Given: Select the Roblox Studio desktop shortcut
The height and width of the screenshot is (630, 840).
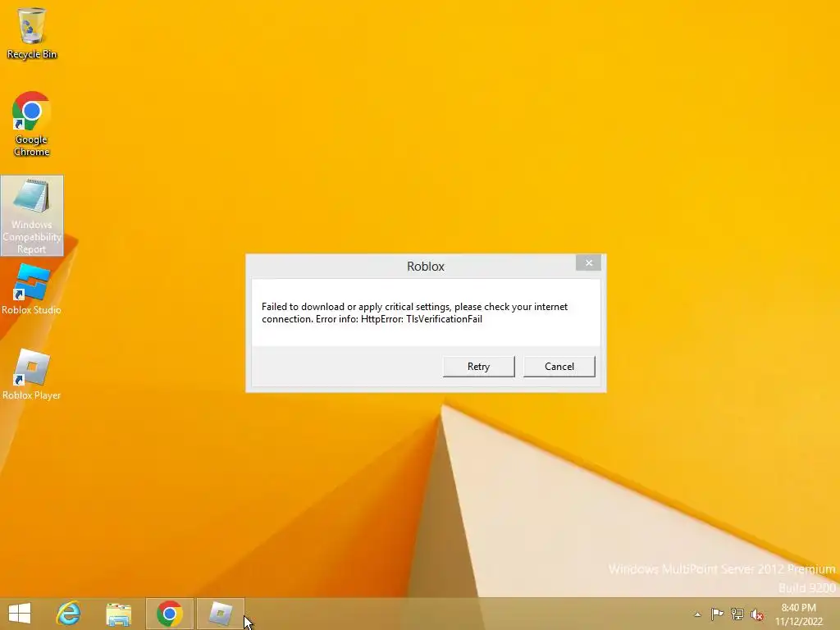Looking at the screenshot, I should tap(32, 290).
